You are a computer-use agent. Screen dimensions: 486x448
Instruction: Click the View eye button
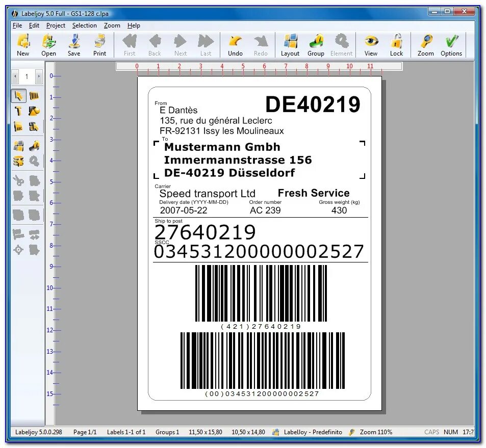pyautogui.click(x=371, y=45)
